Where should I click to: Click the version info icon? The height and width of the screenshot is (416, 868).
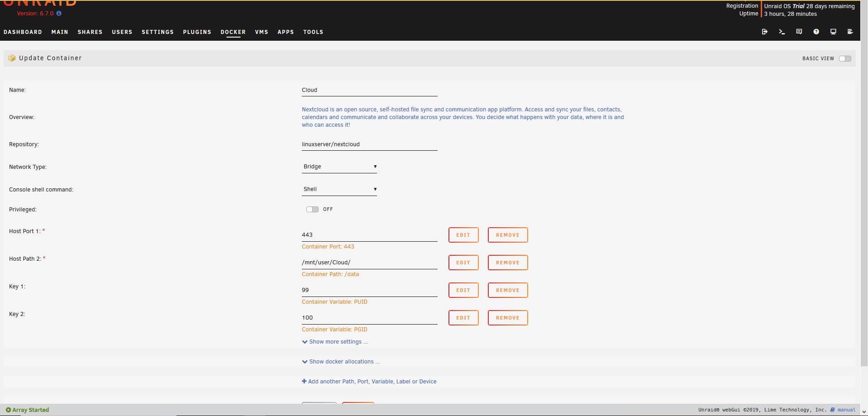click(59, 14)
